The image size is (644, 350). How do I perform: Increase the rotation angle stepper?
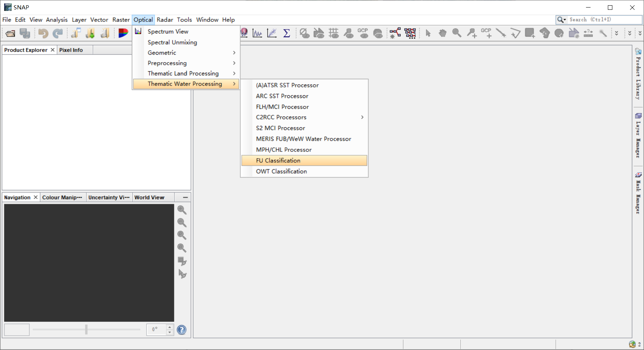coord(170,327)
